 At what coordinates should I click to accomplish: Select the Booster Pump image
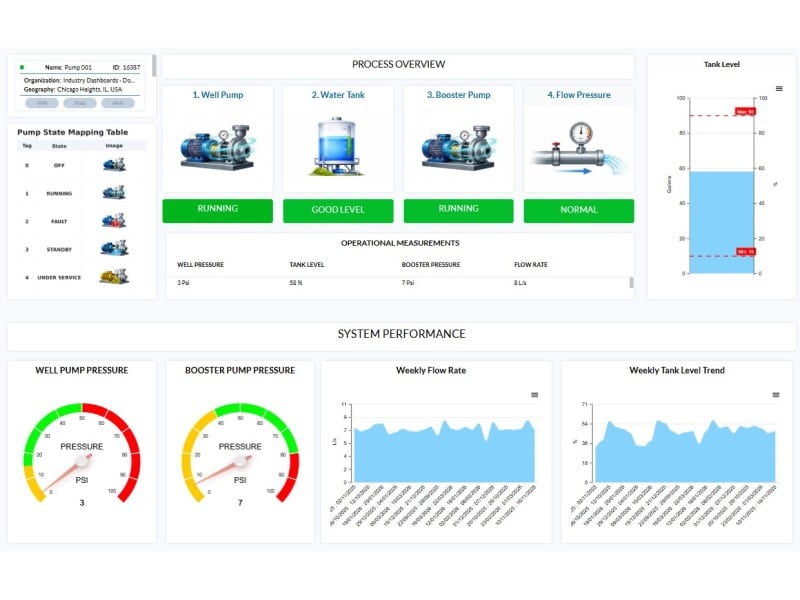coord(458,145)
